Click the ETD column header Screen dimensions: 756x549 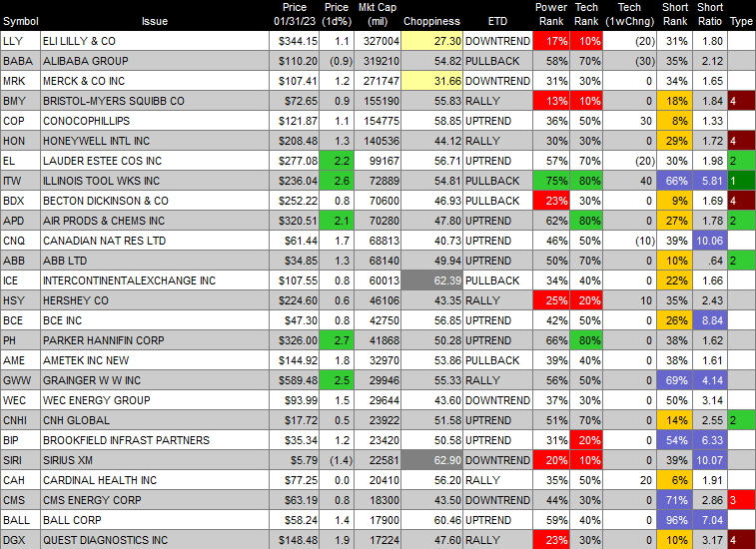(497, 21)
